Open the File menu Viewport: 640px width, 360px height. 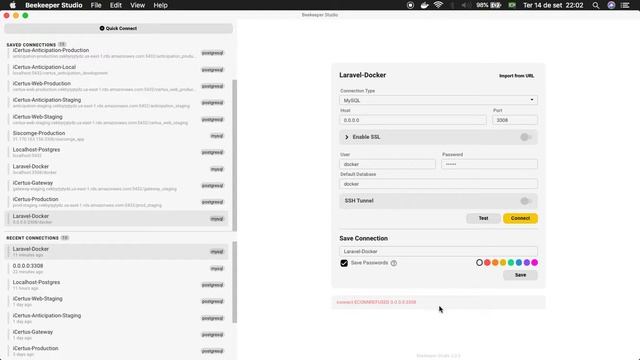(x=96, y=5)
